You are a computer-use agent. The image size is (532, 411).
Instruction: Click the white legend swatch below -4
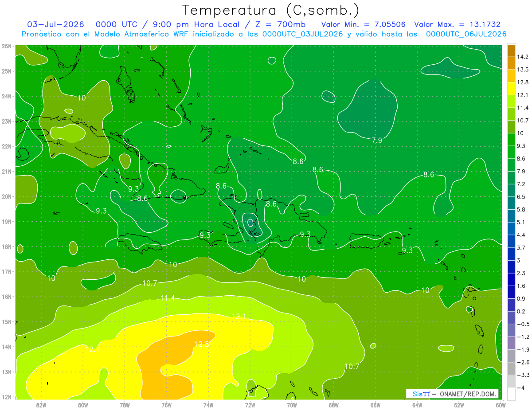[511, 393]
